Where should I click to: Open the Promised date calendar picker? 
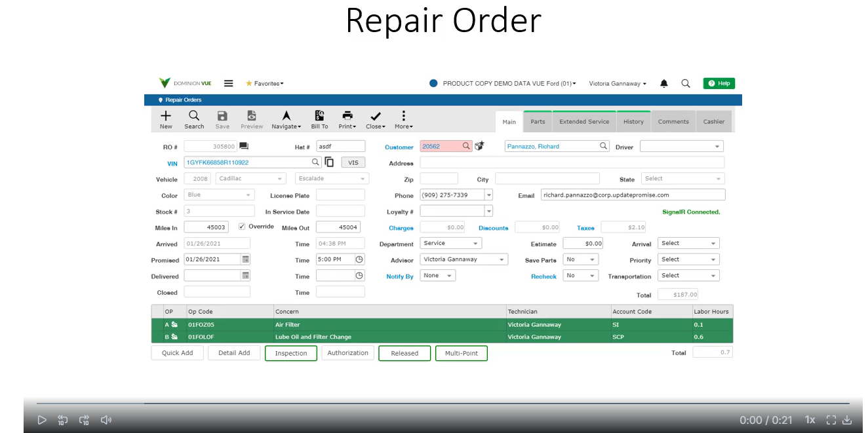245,259
